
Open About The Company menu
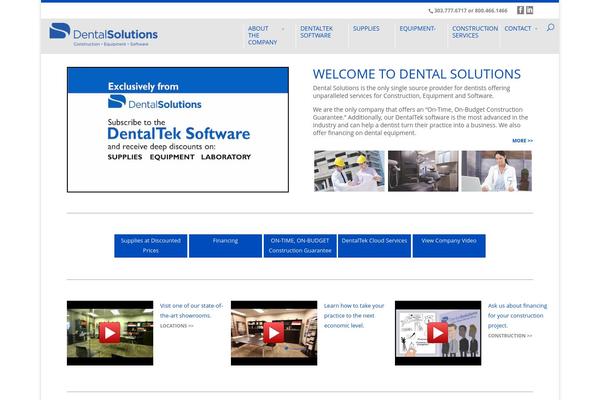tap(262, 35)
